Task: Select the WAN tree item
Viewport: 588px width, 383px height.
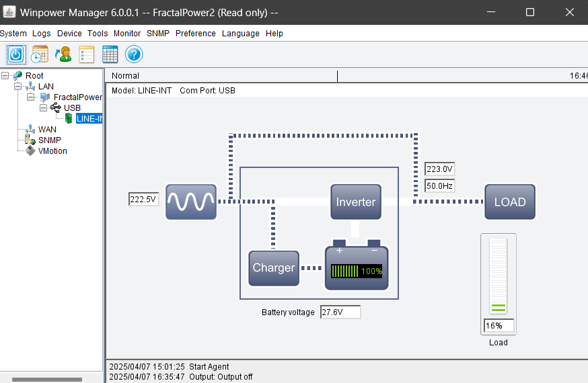Action: click(47, 130)
